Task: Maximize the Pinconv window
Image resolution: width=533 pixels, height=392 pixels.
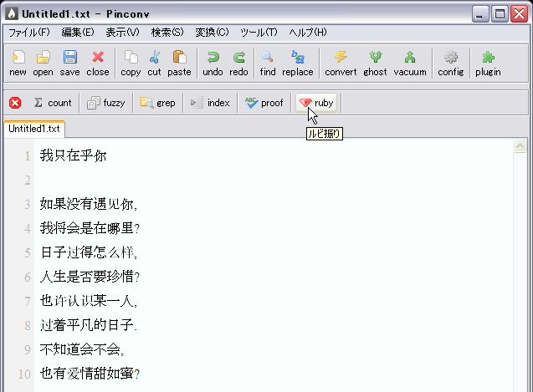Action: click(500, 14)
